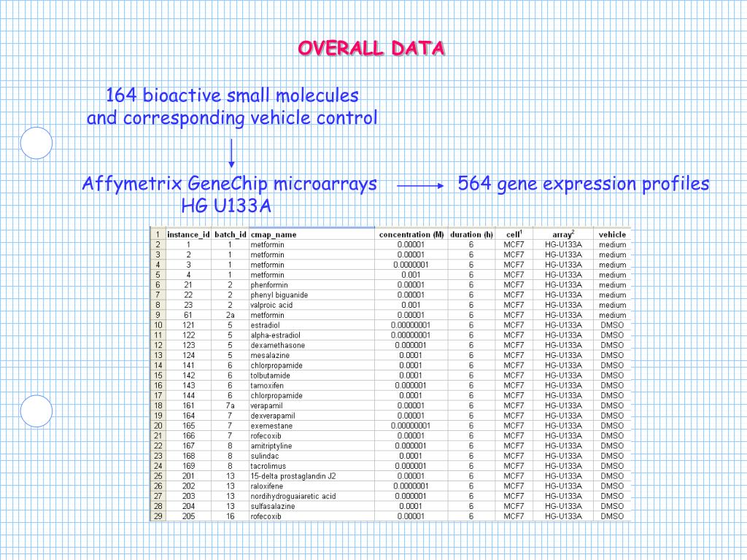The height and width of the screenshot is (560, 747).
Task: Click the 0.001 concentration in the valproic acid row
Action: point(411,305)
